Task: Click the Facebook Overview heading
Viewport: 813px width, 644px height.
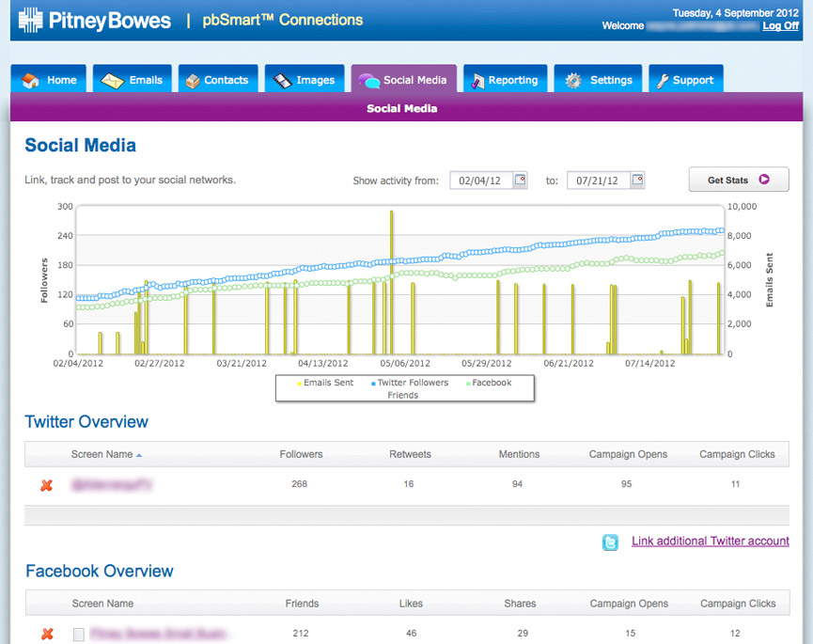Action: point(100,571)
